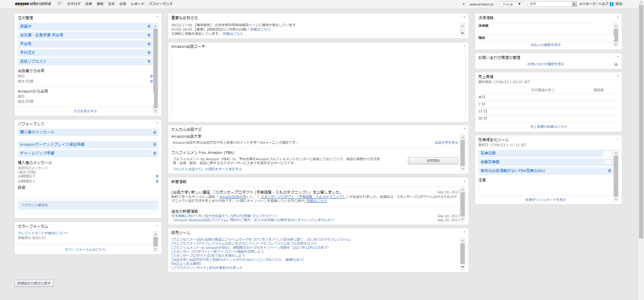Open the 日本語 language dropdown
The height and width of the screenshot is (300, 644).
click(511, 4)
